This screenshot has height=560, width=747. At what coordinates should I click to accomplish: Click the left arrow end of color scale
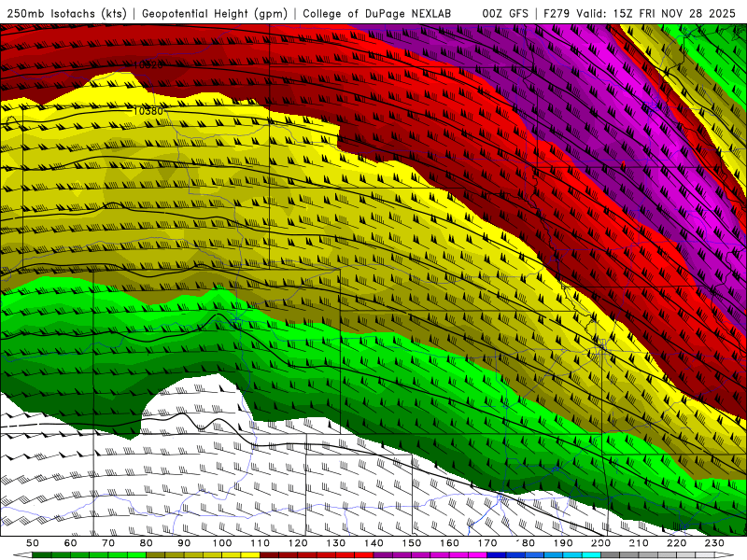tap(22, 555)
